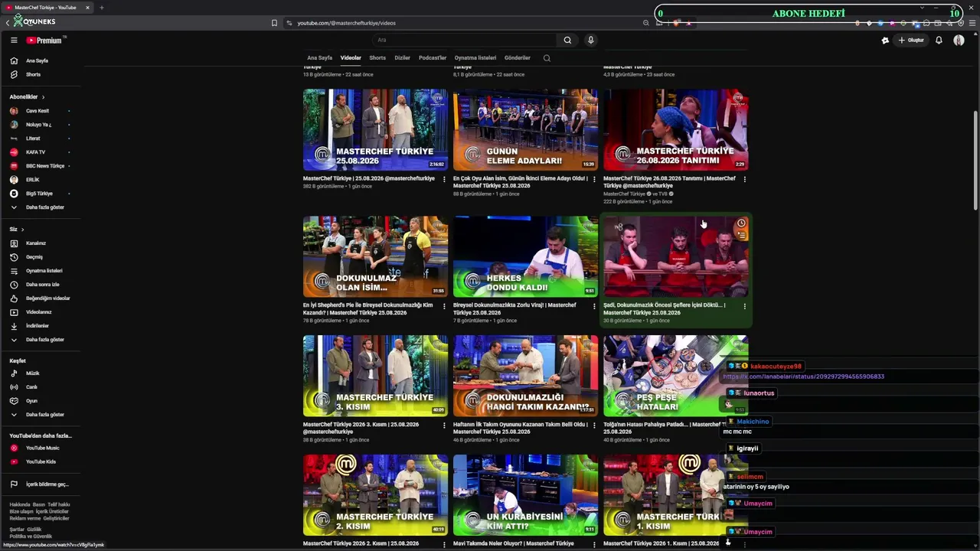980x551 pixels.
Task: Open Oynatma listeleri in sidebar
Action: 42,271
